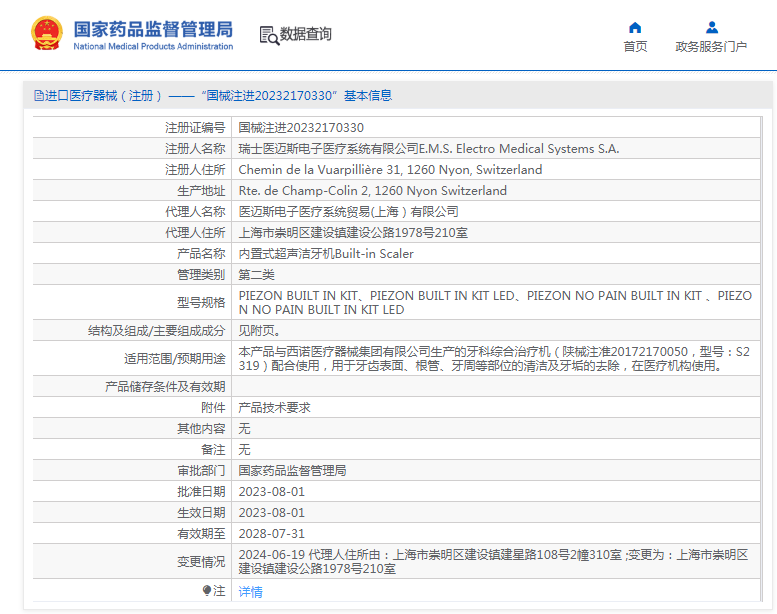
Task: Select 无 in the 其他内容 row
Action: 244,429
